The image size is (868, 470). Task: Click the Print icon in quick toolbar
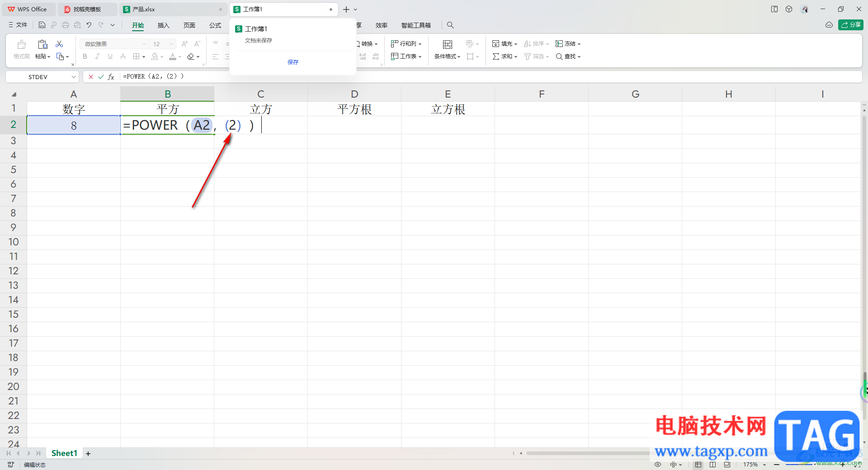(66, 25)
